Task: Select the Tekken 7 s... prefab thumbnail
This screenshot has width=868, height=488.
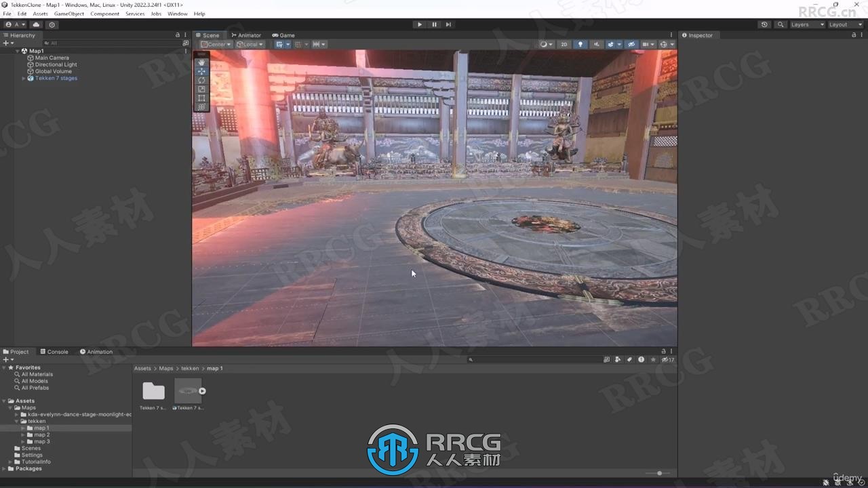Action: (x=189, y=391)
